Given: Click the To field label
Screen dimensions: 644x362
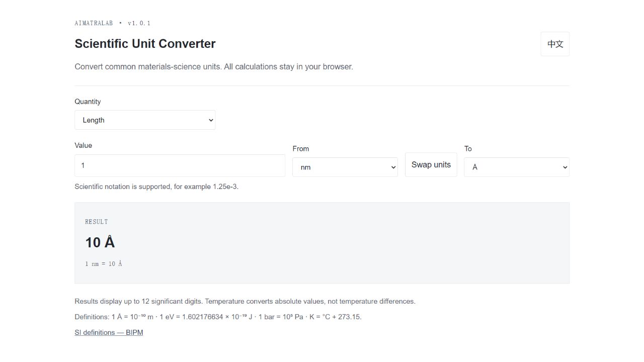Looking at the screenshot, I should tap(468, 149).
